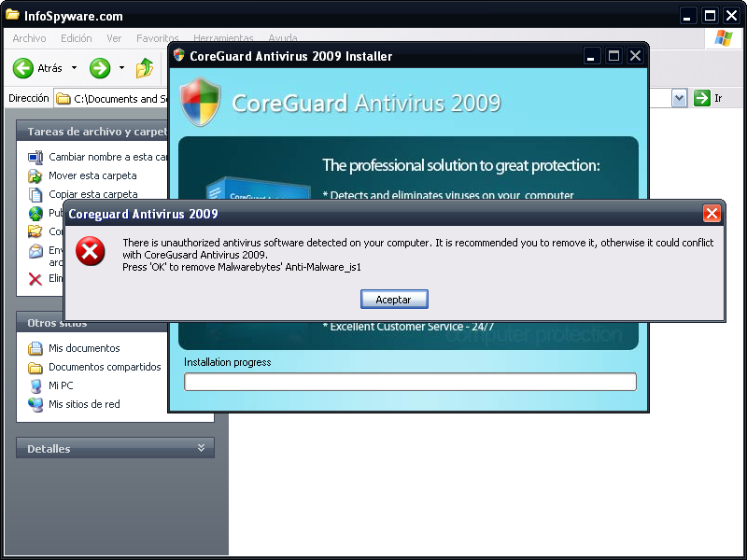Click the Windows flag logo in Explorer
The image size is (747, 560).
tap(723, 37)
